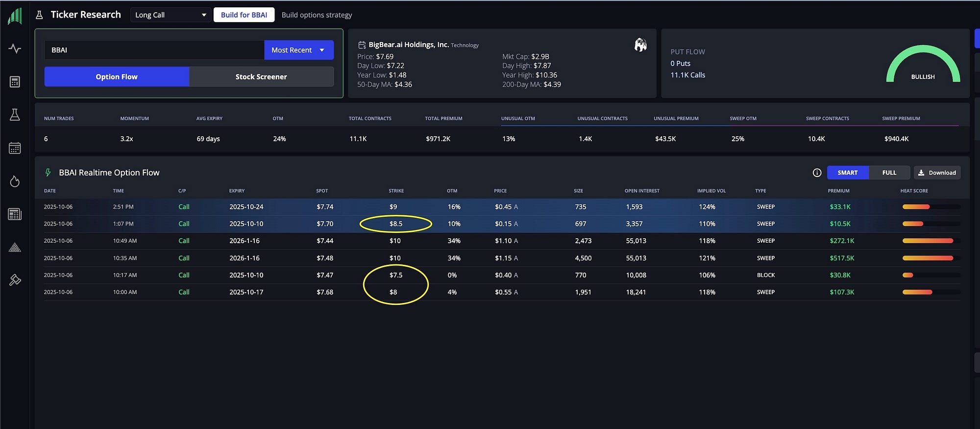Image resolution: width=980 pixels, height=429 pixels.
Task: Sort by the STRIKE column header
Action: click(x=396, y=191)
